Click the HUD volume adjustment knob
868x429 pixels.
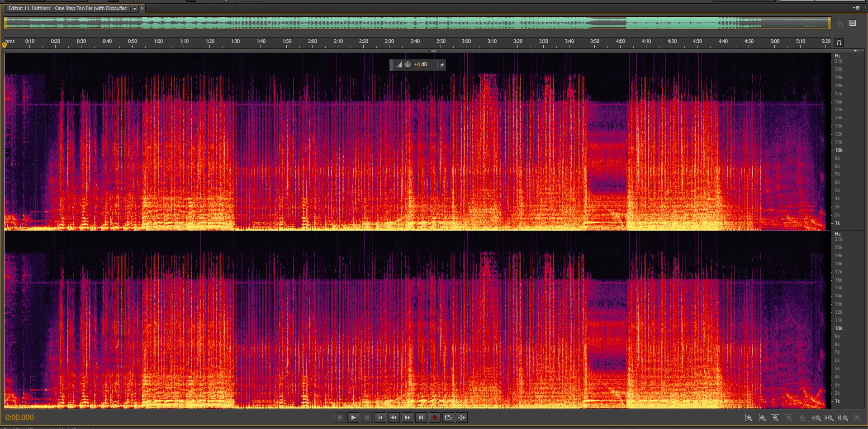click(408, 65)
